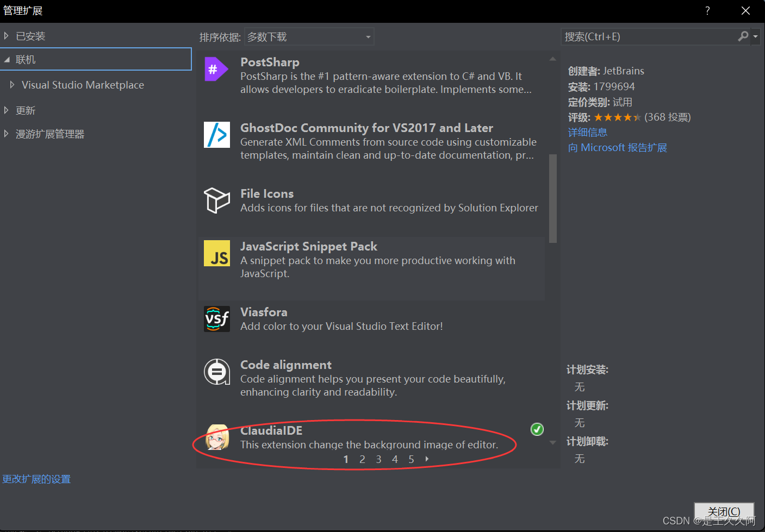Expand Visual Studio Marketplace node
Image resolution: width=765 pixels, height=532 pixels.
coord(13,85)
